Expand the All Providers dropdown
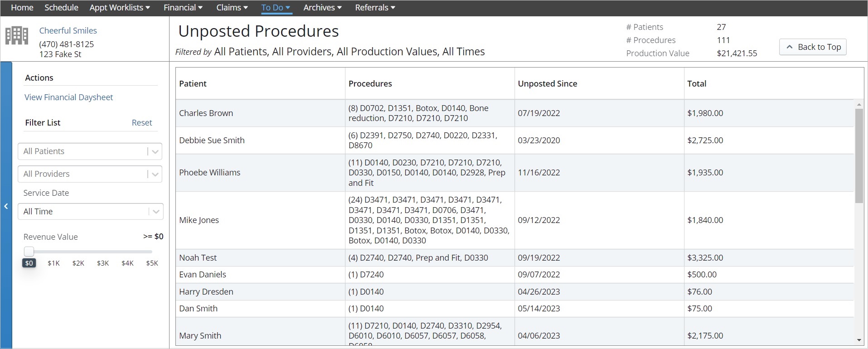 point(90,174)
